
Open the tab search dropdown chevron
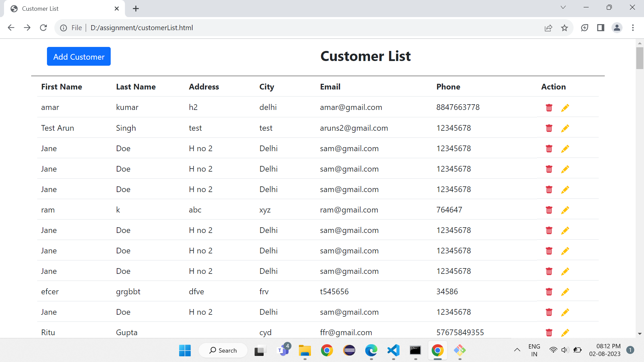coord(563,7)
